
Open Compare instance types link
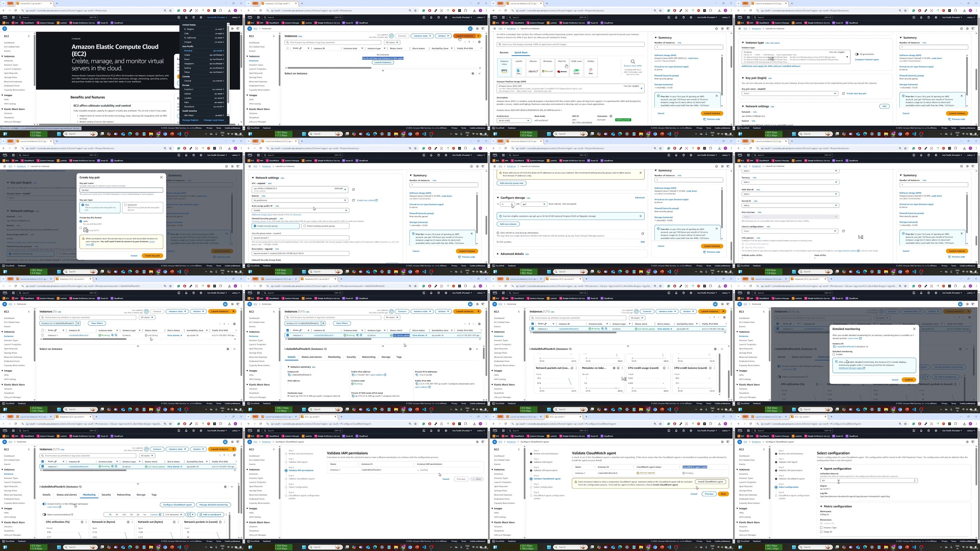click(867, 60)
